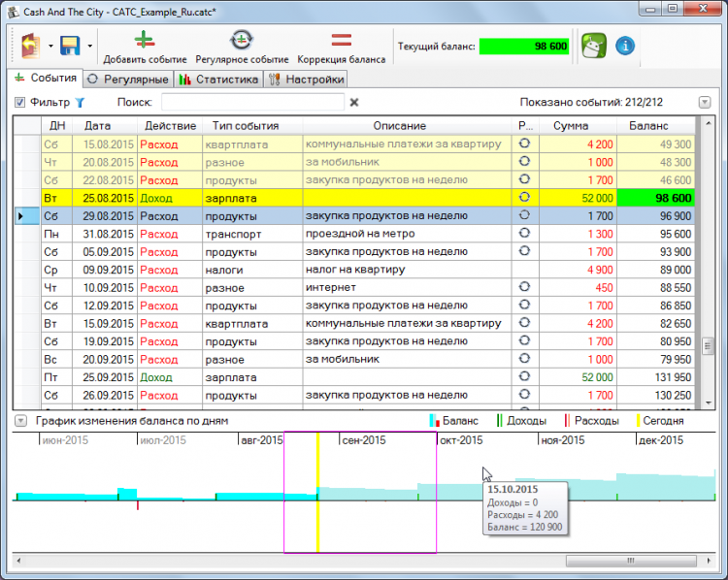
Task: Collapse the График изменения баланса panel
Action: (x=20, y=421)
